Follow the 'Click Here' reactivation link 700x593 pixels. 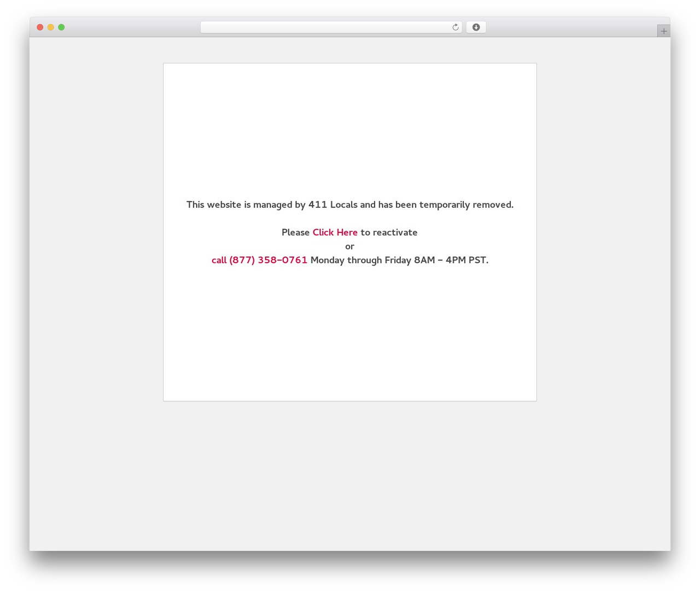coord(335,232)
